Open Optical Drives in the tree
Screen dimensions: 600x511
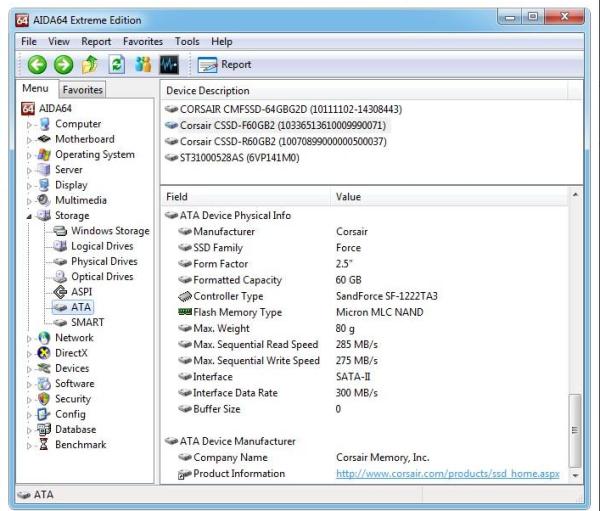(x=93, y=277)
